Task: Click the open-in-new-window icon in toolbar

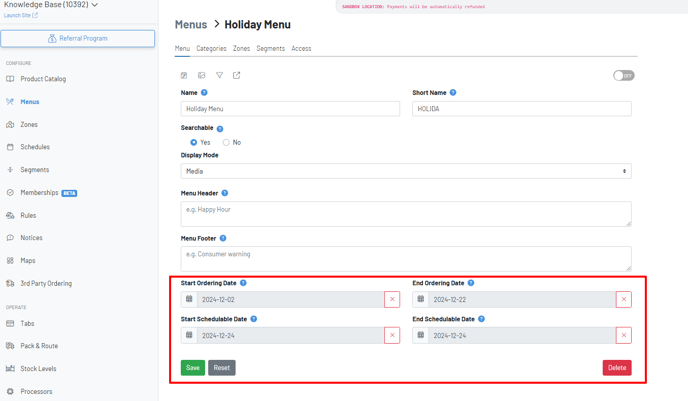Action: tap(237, 75)
